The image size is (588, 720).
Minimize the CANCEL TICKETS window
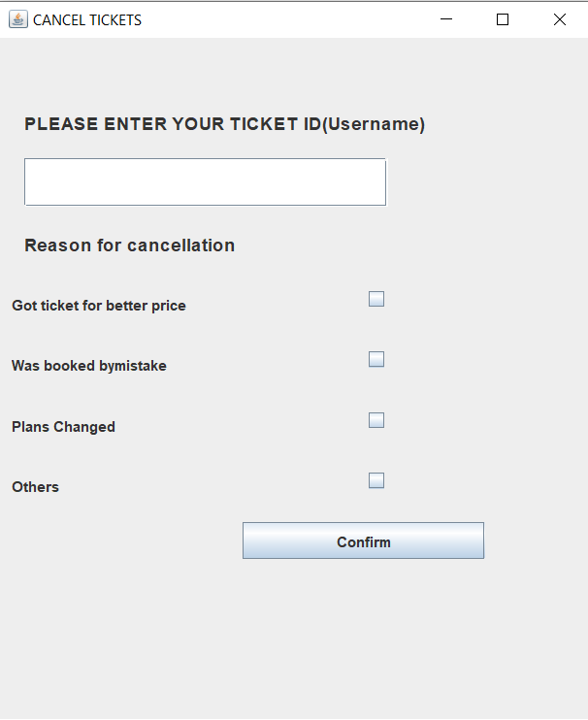446,19
